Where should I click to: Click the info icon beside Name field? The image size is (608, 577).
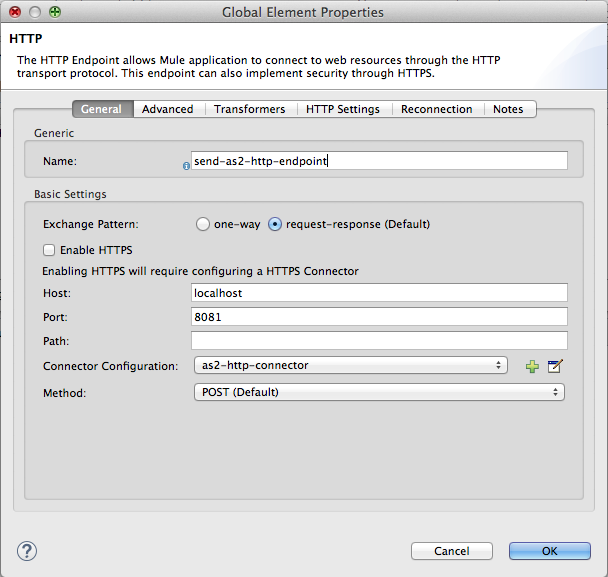pyautogui.click(x=186, y=166)
